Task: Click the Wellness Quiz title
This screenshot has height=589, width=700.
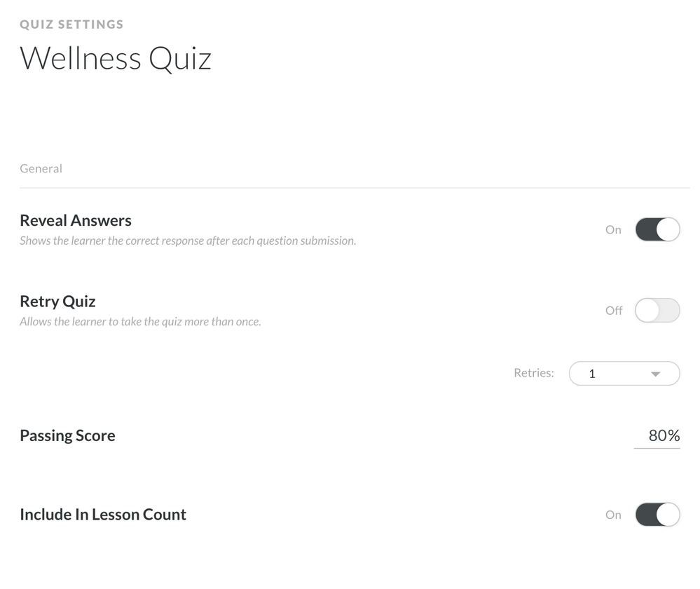Action: tap(116, 57)
